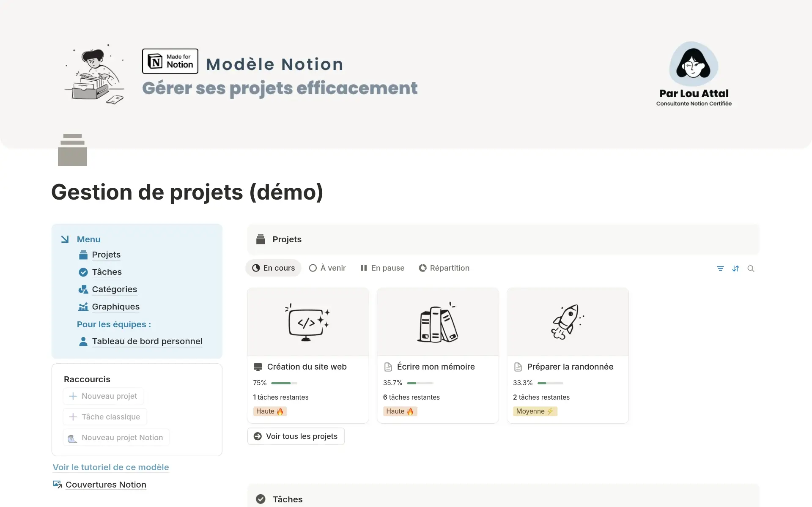Image resolution: width=812 pixels, height=507 pixels.
Task: Click the Graphiques sidebar icon
Action: coord(83,307)
